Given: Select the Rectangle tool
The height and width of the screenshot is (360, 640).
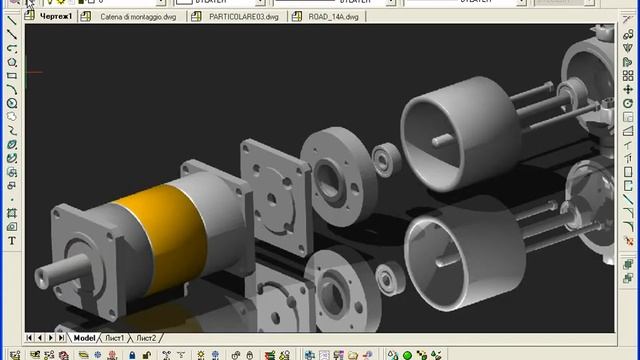Looking at the screenshot, I should [12, 76].
